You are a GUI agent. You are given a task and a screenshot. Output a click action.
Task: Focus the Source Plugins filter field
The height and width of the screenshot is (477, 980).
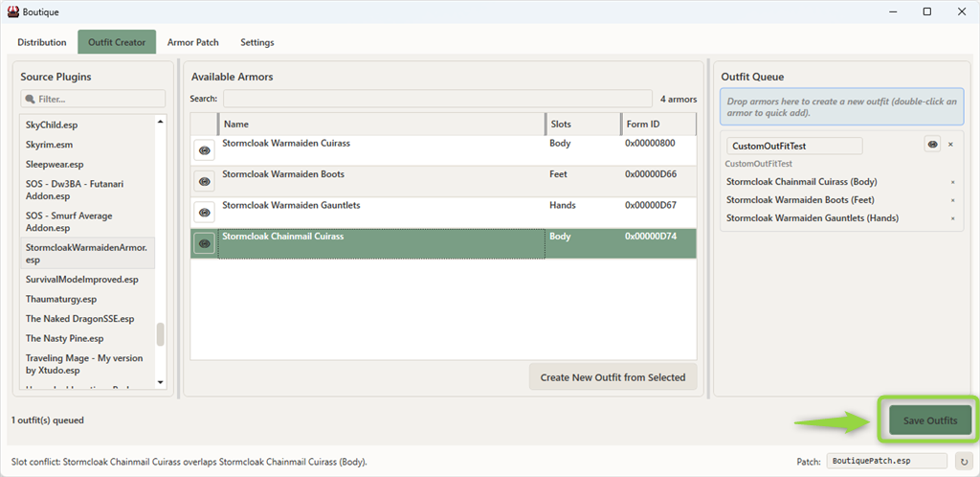pyautogui.click(x=93, y=99)
